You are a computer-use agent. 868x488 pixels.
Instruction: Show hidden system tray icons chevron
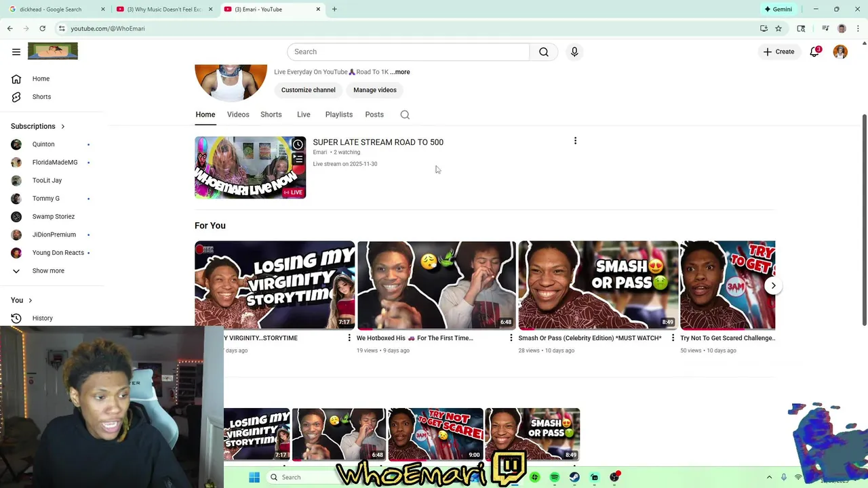(769, 477)
